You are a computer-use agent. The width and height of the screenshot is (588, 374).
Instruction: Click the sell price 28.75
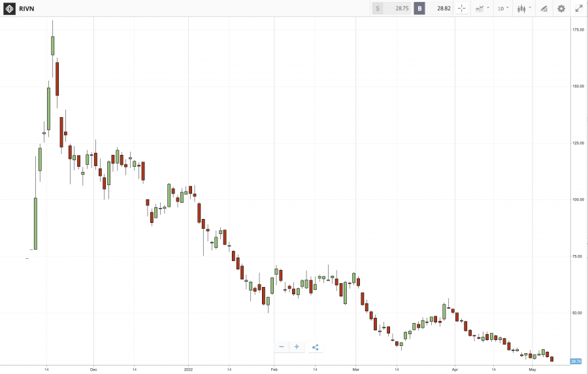click(402, 8)
